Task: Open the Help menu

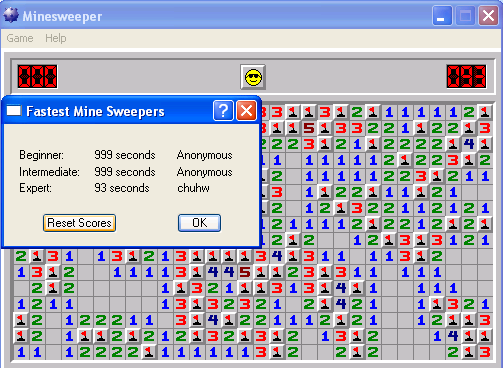Action: 56,38
